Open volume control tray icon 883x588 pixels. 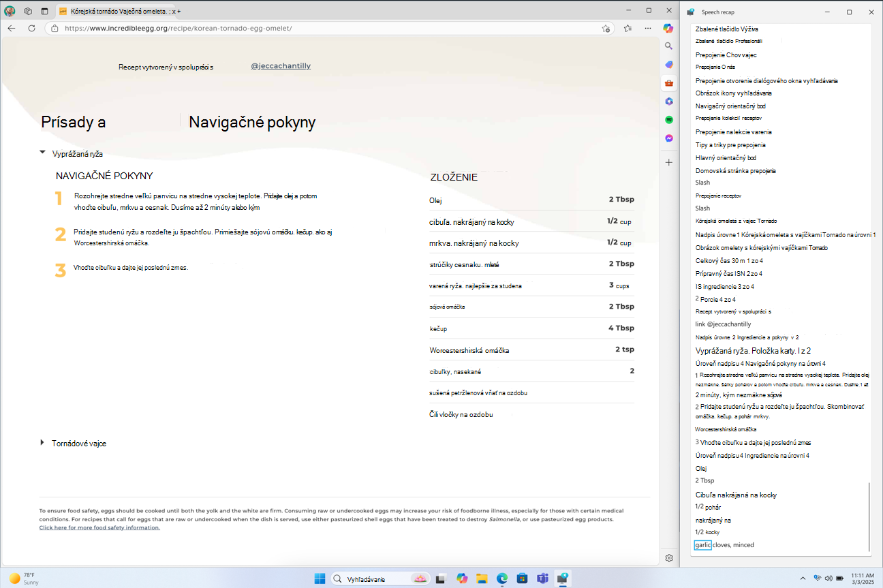click(828, 578)
